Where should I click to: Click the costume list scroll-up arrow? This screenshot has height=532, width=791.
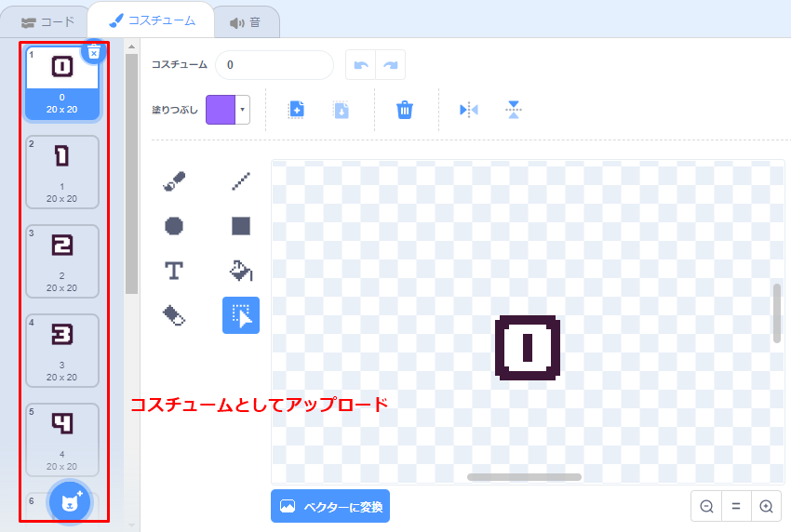(131, 47)
